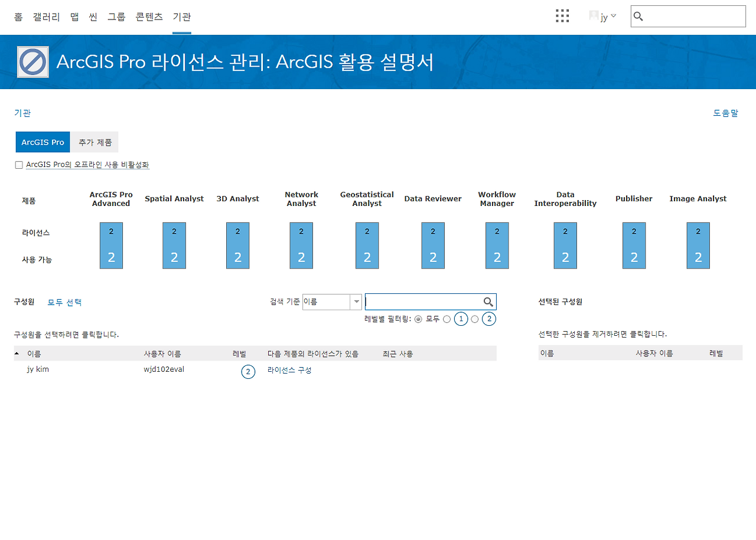Open the app launcher grid icon
The height and width of the screenshot is (540, 756).
pyautogui.click(x=562, y=16)
